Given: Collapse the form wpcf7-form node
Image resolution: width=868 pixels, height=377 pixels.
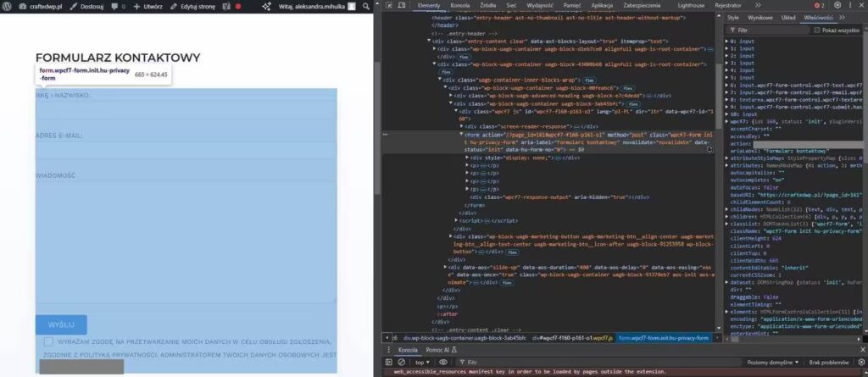Looking at the screenshot, I should click(461, 134).
